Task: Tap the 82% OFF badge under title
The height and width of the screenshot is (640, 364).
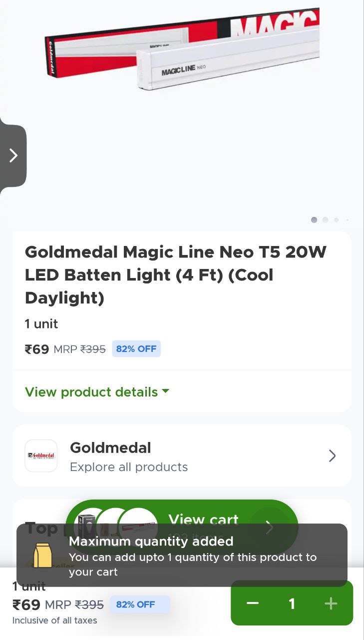Action: (136, 349)
